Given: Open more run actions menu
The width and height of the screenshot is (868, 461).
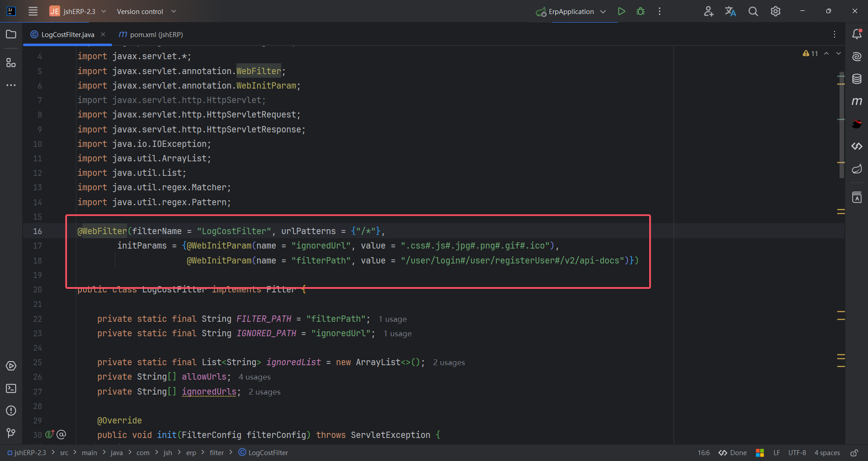Looking at the screenshot, I should [x=660, y=11].
